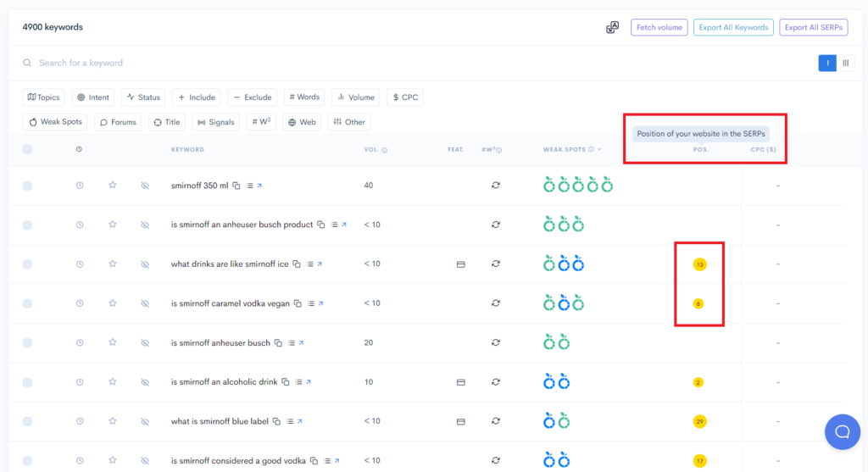Switch to the single-column view toggle

pos(827,63)
